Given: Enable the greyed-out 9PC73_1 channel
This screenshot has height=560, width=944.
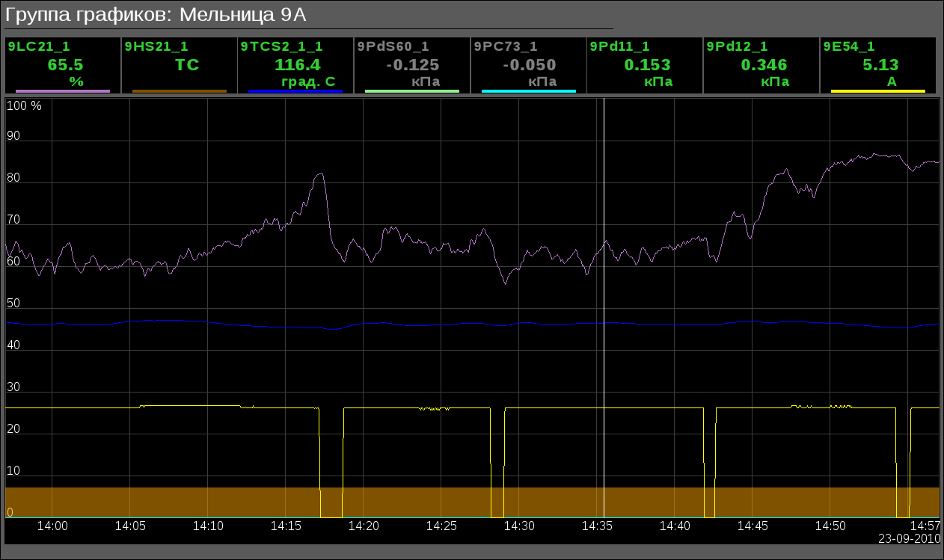Looking at the screenshot, I should click(505, 46).
